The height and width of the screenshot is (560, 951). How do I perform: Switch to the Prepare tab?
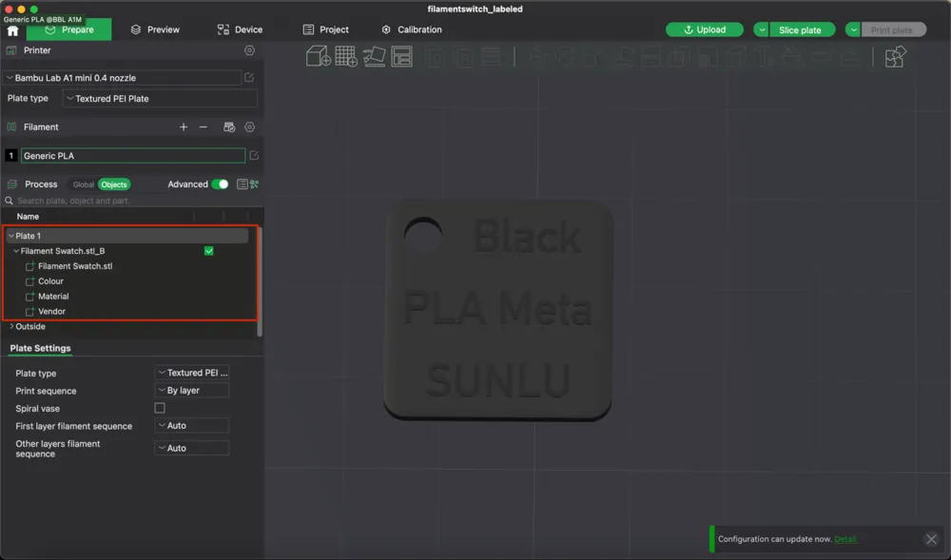[69, 29]
